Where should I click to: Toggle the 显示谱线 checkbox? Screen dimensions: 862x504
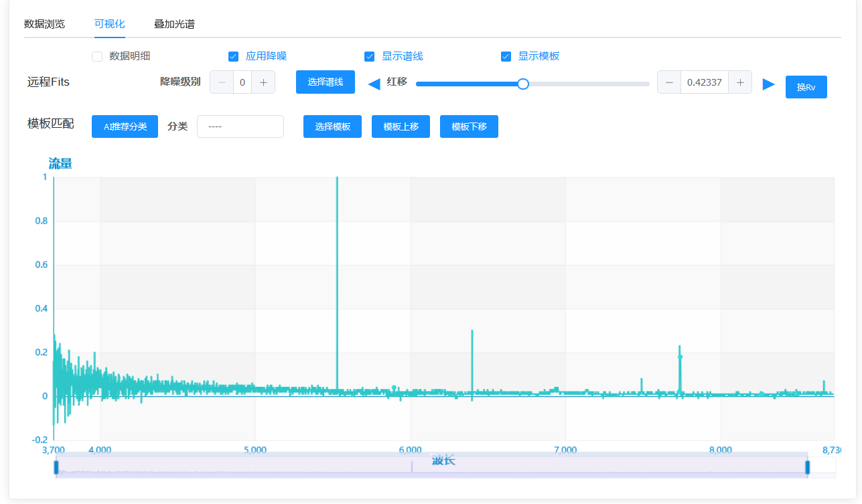coord(369,56)
